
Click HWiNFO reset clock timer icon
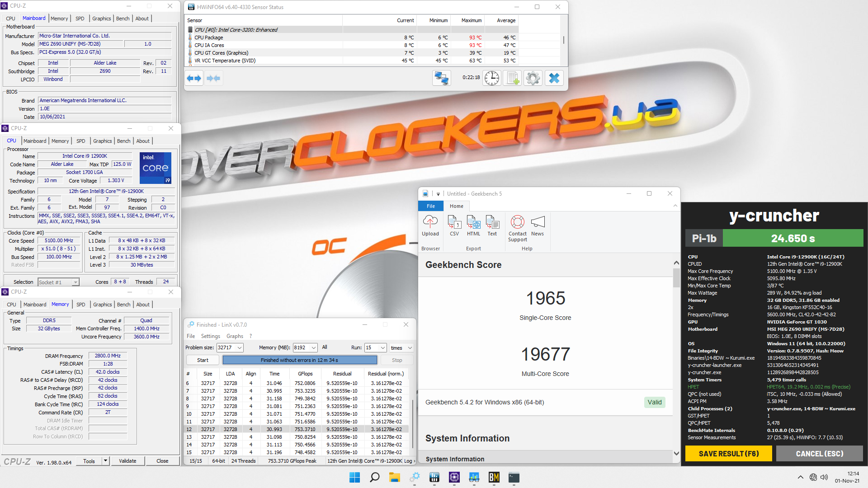tap(491, 78)
